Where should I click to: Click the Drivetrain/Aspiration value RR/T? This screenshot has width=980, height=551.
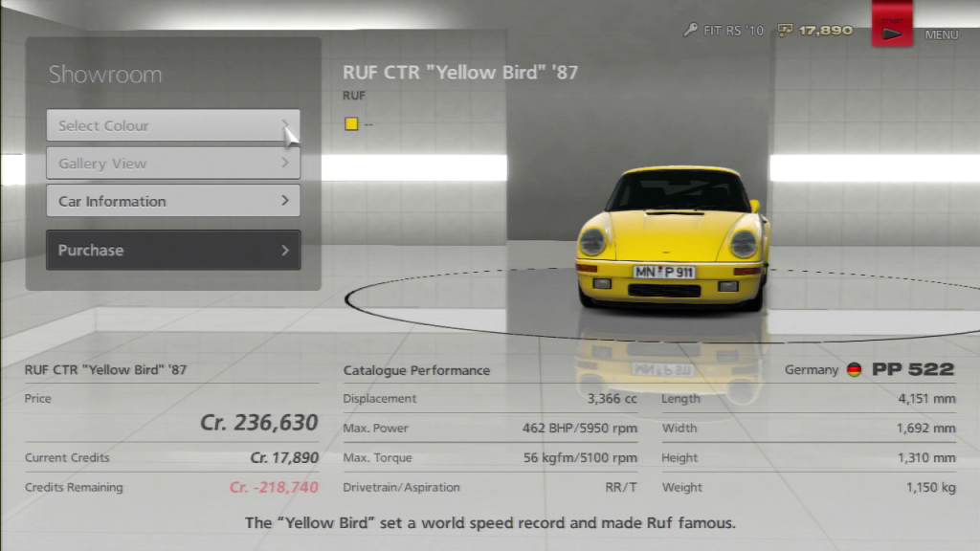(620, 487)
